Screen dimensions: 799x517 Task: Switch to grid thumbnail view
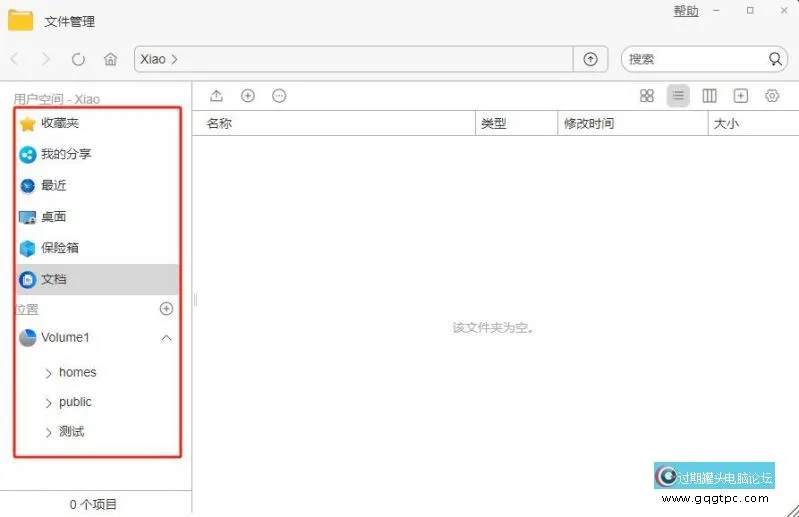[647, 95]
